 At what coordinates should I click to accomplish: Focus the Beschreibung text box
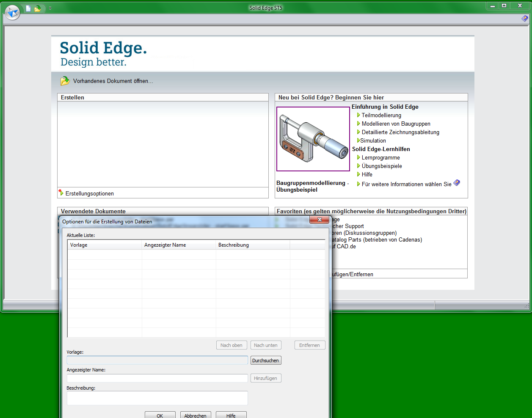pos(157,398)
